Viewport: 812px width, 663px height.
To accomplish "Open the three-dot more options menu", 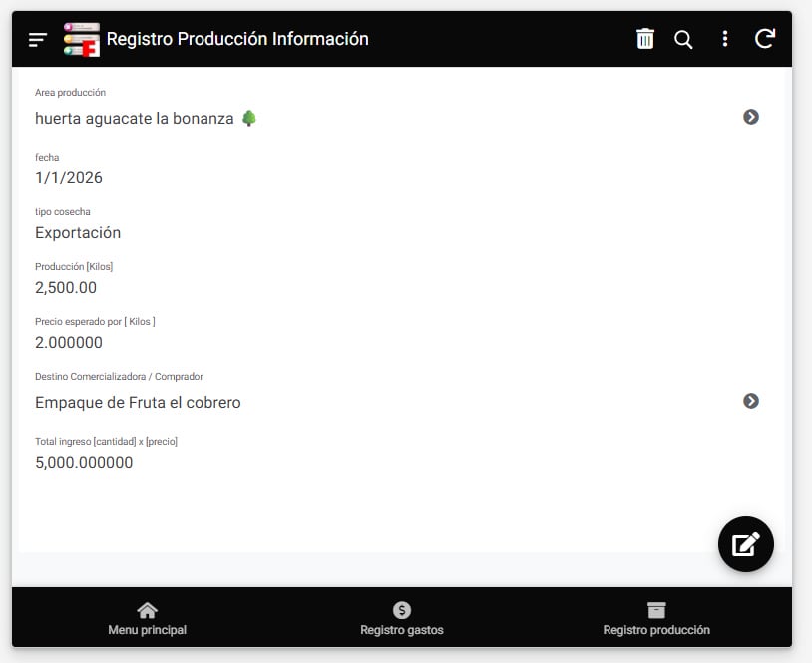I will (x=725, y=39).
